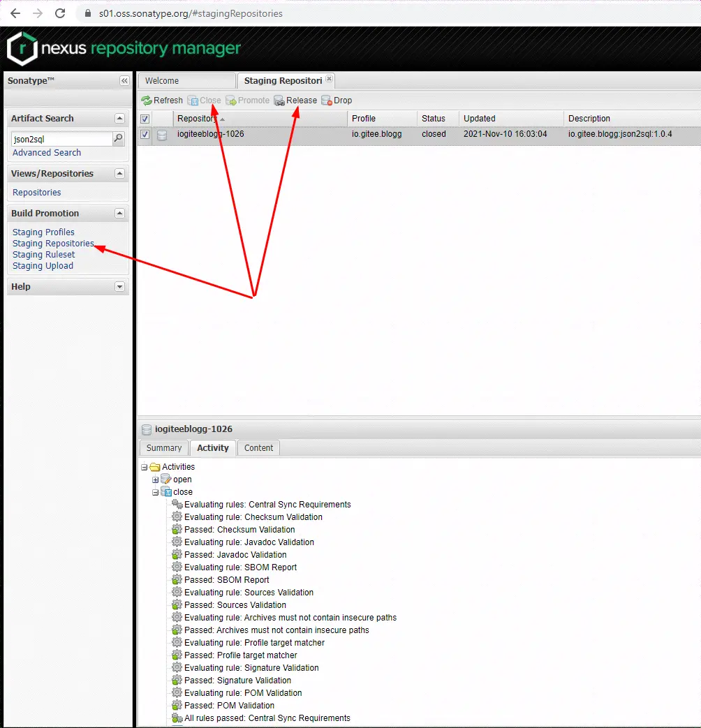Expand the Help panel
This screenshot has height=728, width=701.
(119, 286)
